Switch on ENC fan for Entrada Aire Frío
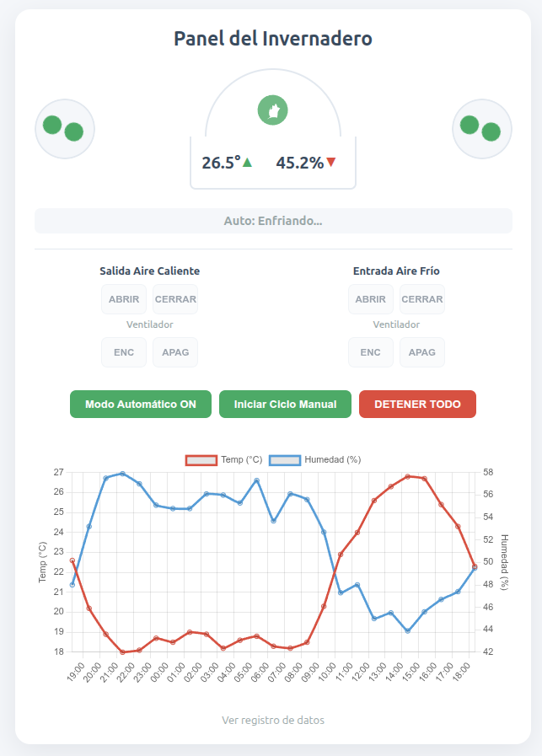542x756 pixels. tap(371, 352)
